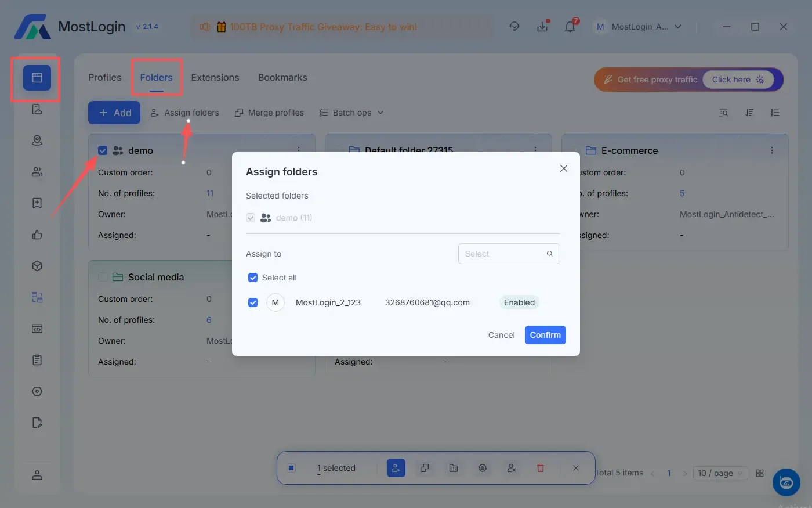Screen dimensions: 812x508
Task: Open the user account icon at sidebar bottom
Action: point(37,475)
